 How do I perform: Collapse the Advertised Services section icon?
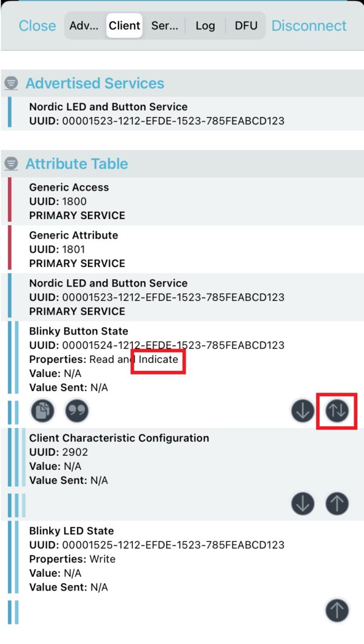click(11, 83)
